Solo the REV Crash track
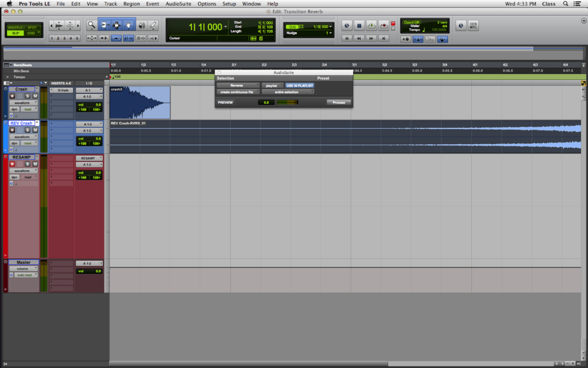 pyautogui.click(x=27, y=130)
